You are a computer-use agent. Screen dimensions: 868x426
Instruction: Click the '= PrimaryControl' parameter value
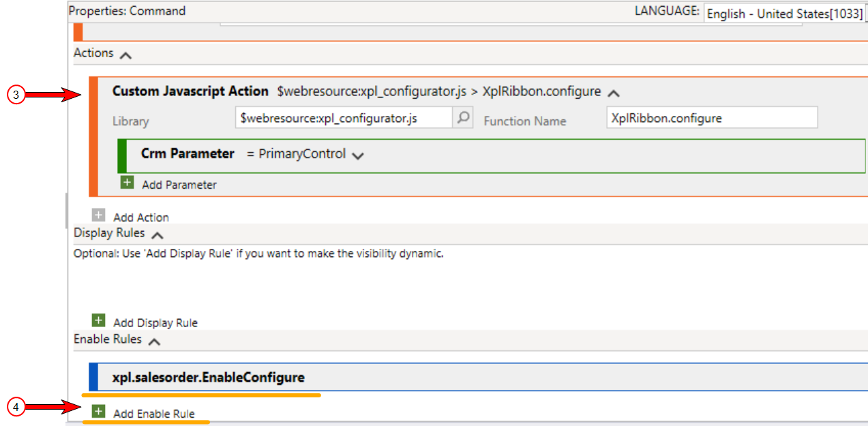[296, 153]
